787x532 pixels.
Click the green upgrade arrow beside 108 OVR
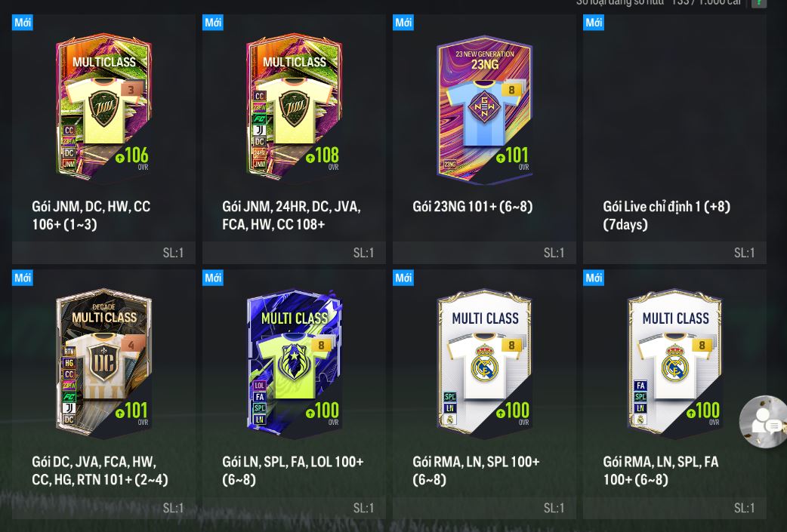[x=310, y=158]
